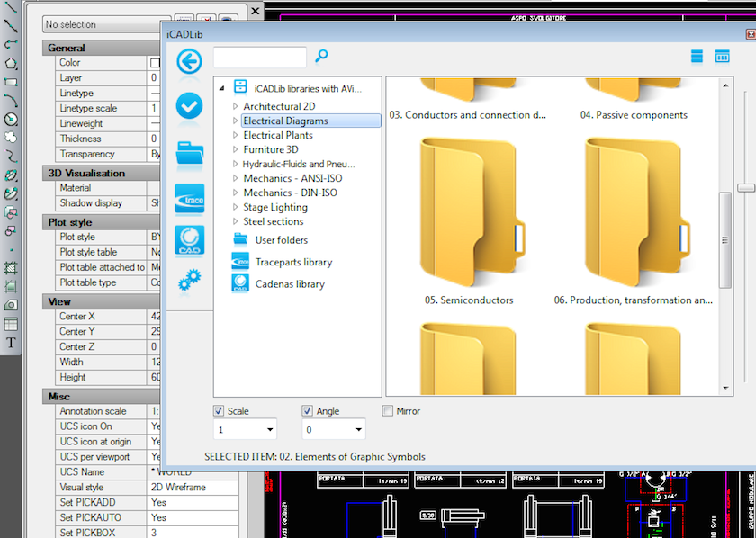Click the blue checkmark confirm icon
This screenshot has width=756, height=538.
pyautogui.click(x=189, y=106)
